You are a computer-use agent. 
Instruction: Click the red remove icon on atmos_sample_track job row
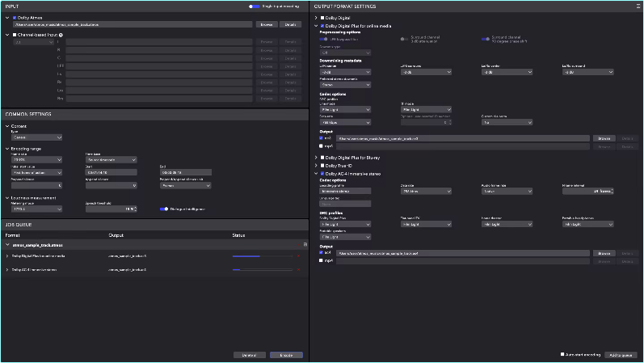[x=299, y=245]
